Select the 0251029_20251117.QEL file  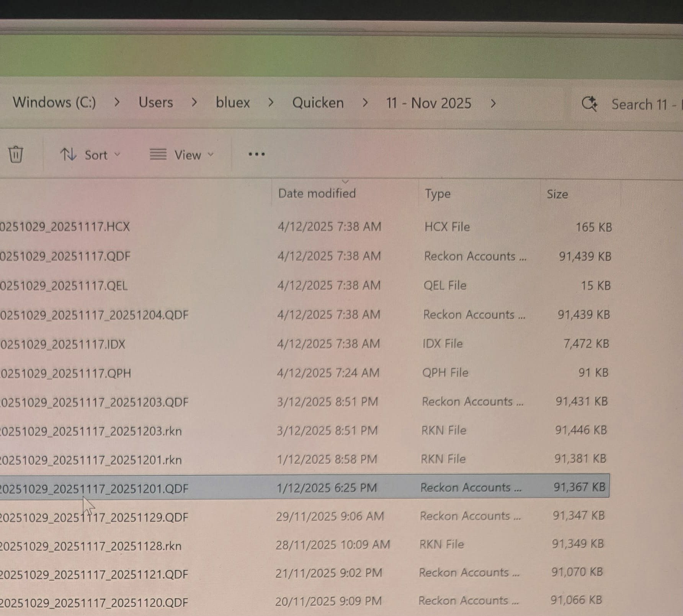[64, 285]
